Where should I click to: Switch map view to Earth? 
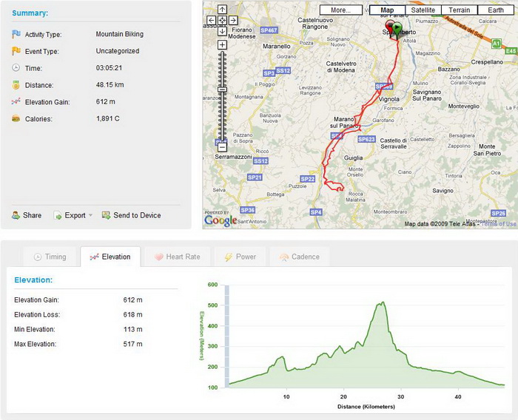tap(496, 10)
